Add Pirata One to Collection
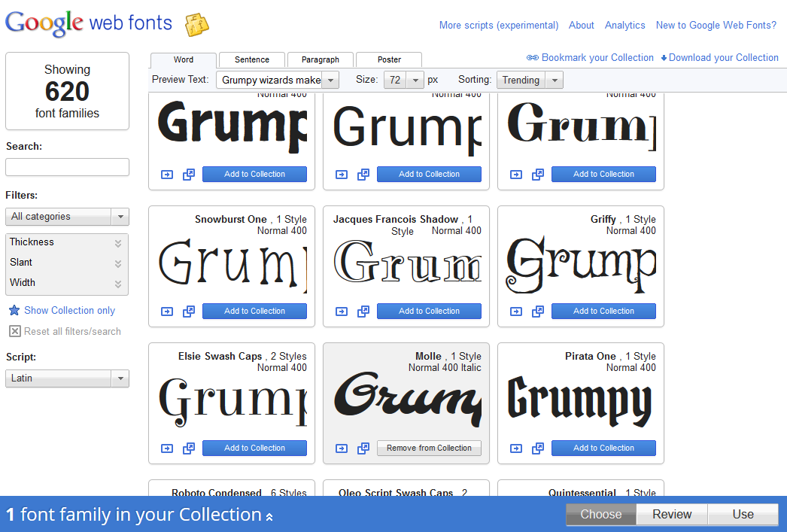This screenshot has width=787, height=532. tap(603, 448)
